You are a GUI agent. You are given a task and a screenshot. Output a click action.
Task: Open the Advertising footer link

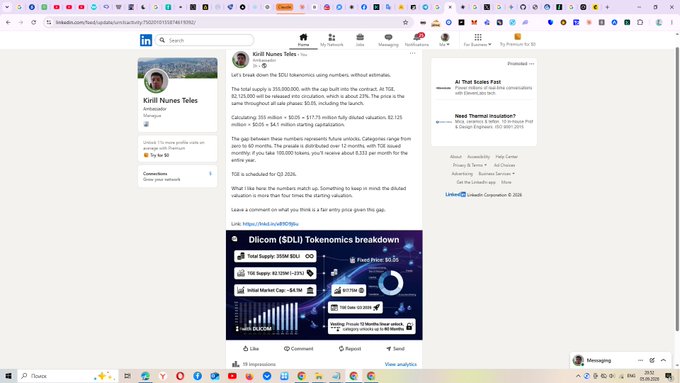(462, 173)
